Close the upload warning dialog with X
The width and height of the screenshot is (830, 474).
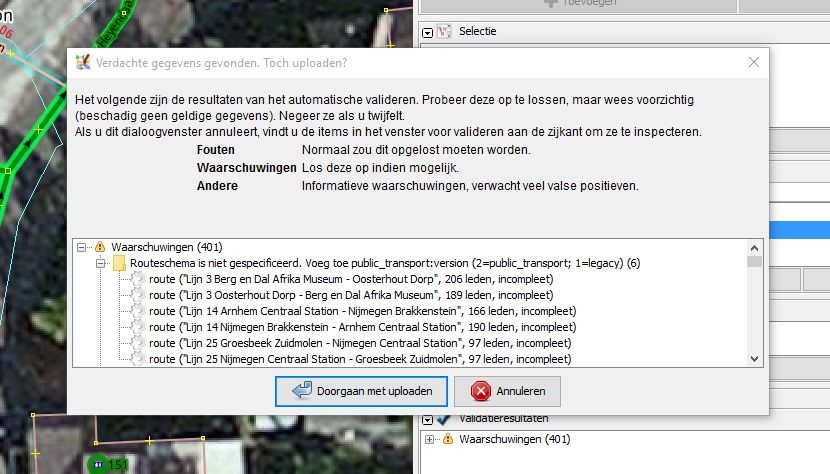[754, 62]
